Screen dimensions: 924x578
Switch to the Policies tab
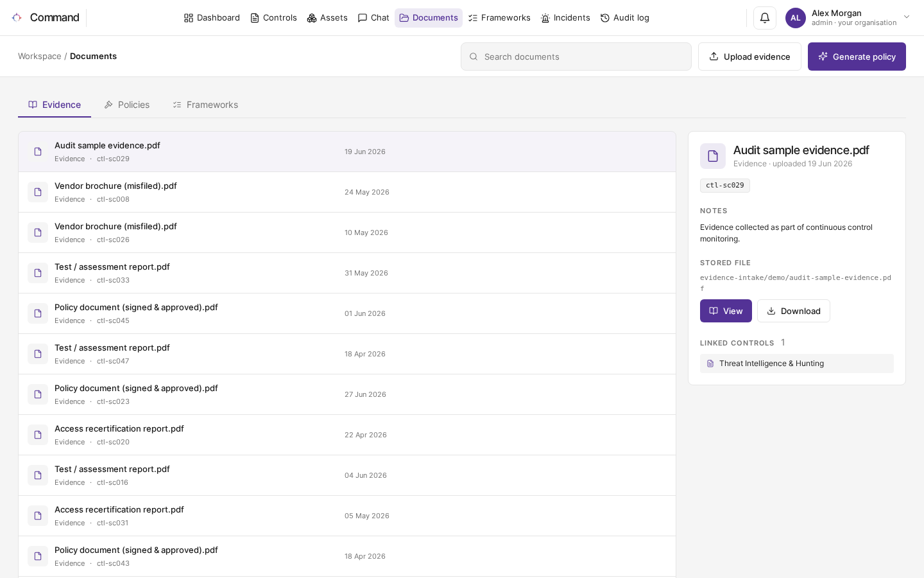127,105
